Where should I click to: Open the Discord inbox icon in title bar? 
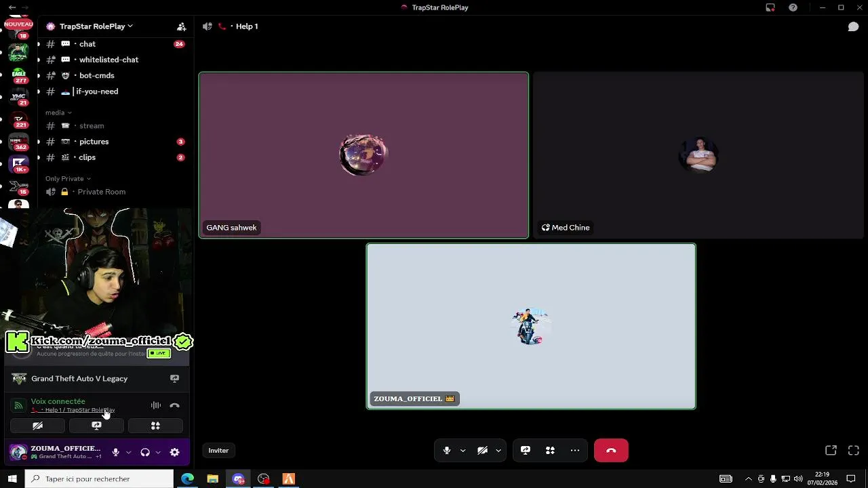[x=770, y=7]
